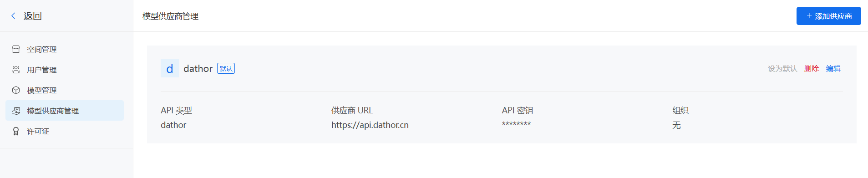Click the 模型管理 cube icon

pos(16,90)
